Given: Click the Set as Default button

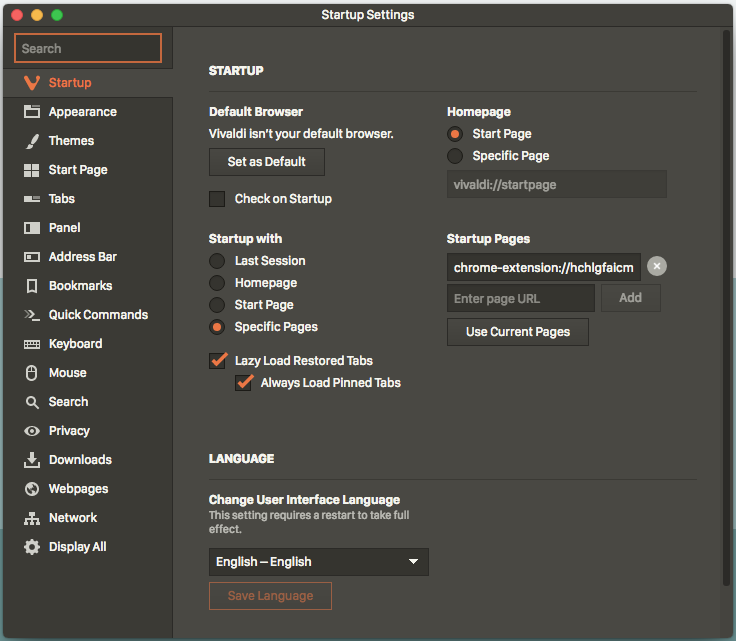Looking at the screenshot, I should pyautogui.click(x=267, y=162).
